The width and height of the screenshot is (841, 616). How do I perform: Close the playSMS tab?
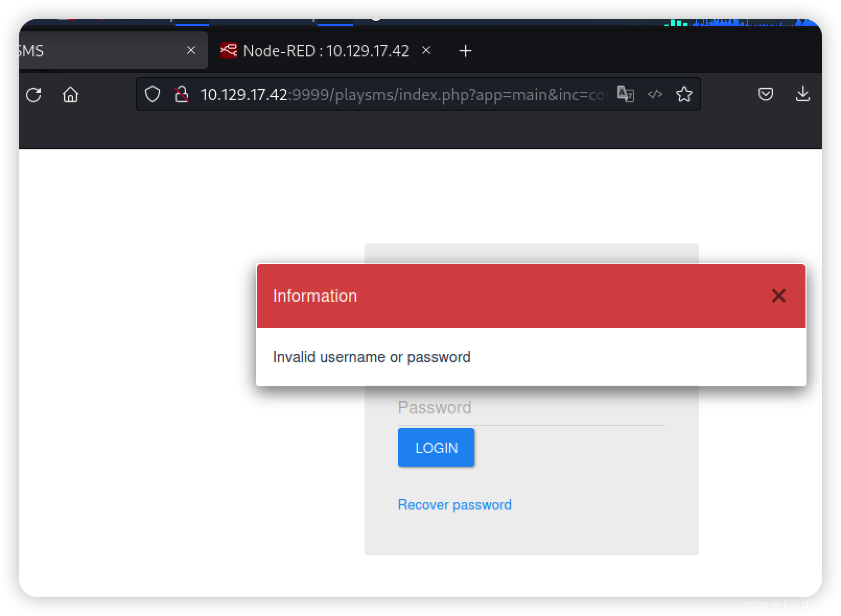[190, 50]
